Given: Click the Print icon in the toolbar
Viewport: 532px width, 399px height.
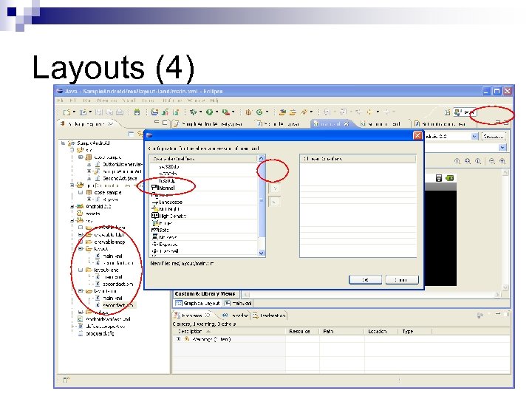Looking at the screenshot, I should (120, 112).
